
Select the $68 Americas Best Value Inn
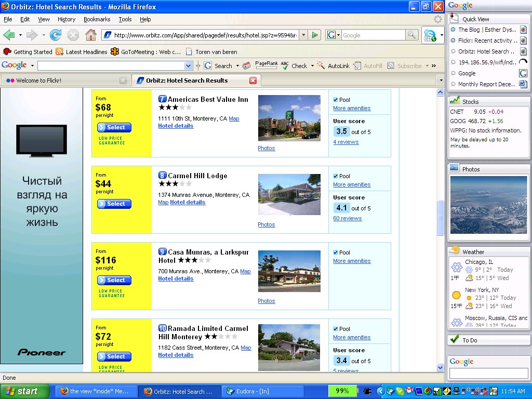point(114,128)
